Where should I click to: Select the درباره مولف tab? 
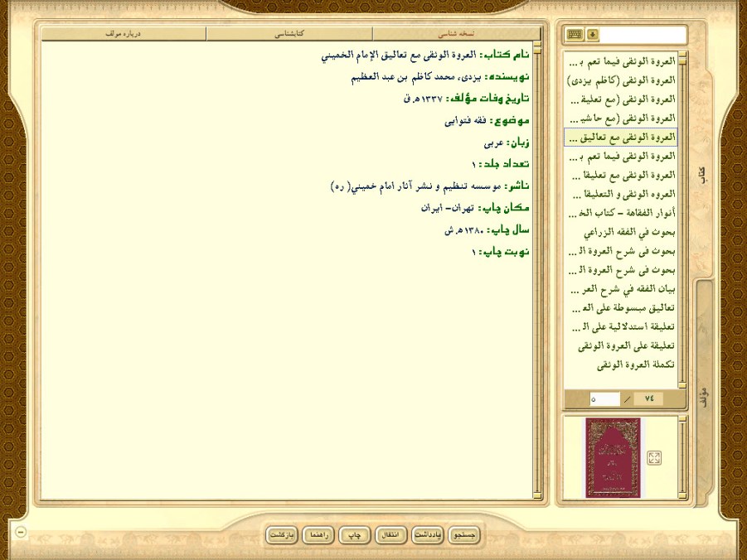(123, 34)
